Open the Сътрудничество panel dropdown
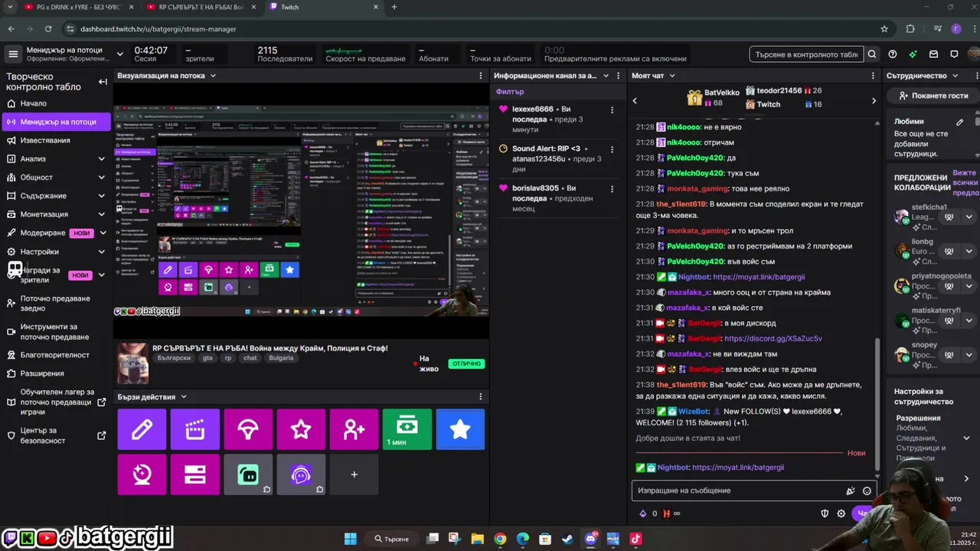Screen dimensions: 980x551 point(955,76)
